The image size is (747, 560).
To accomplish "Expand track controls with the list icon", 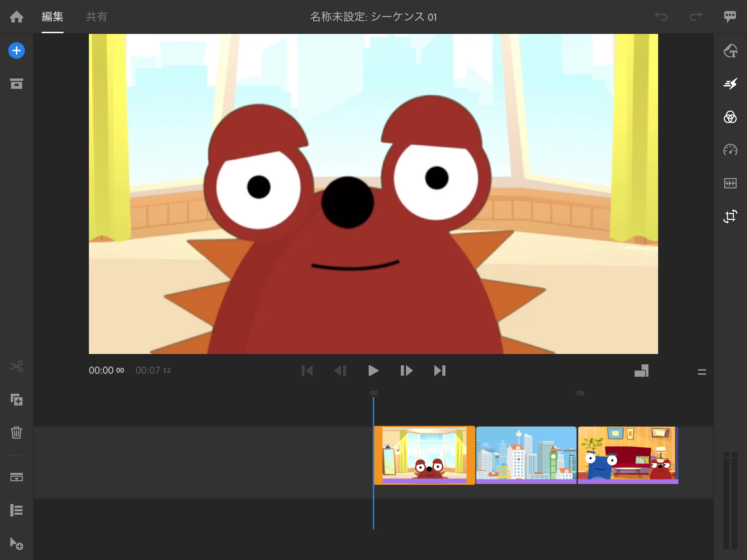I will click(x=17, y=510).
